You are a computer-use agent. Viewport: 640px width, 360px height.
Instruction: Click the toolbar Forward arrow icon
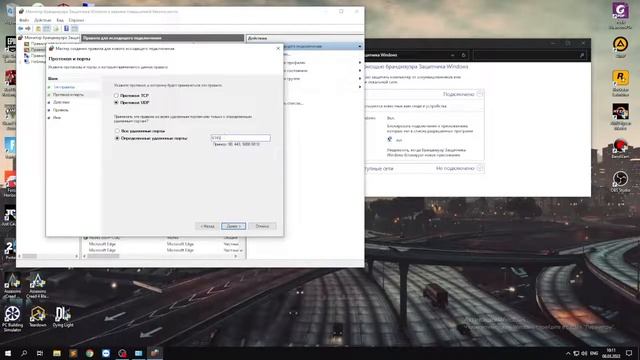pyautogui.click(x=28, y=29)
